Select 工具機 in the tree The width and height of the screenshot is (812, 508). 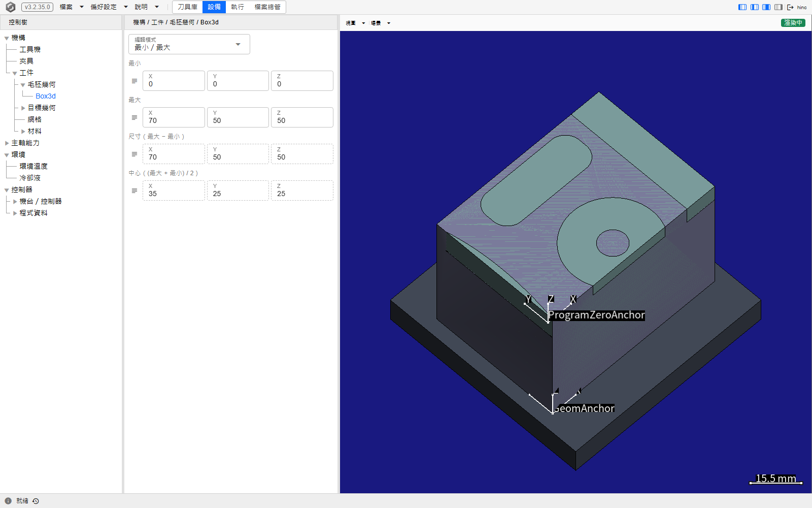point(30,49)
